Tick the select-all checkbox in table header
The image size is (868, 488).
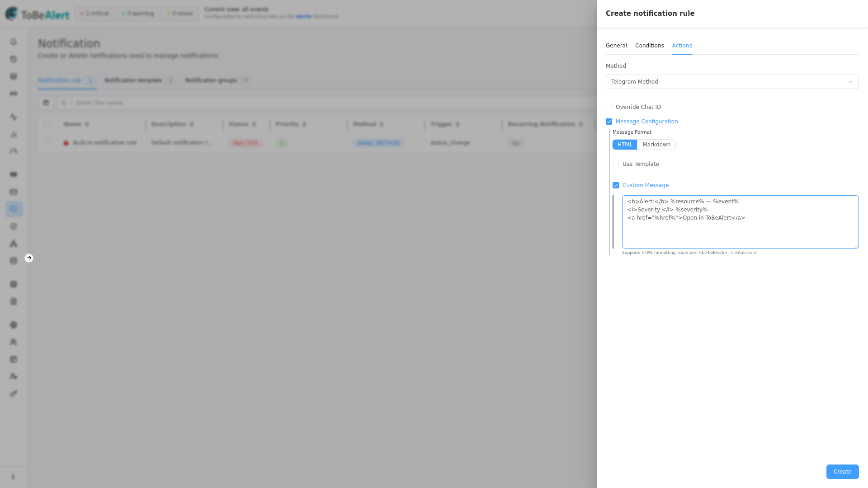48,124
